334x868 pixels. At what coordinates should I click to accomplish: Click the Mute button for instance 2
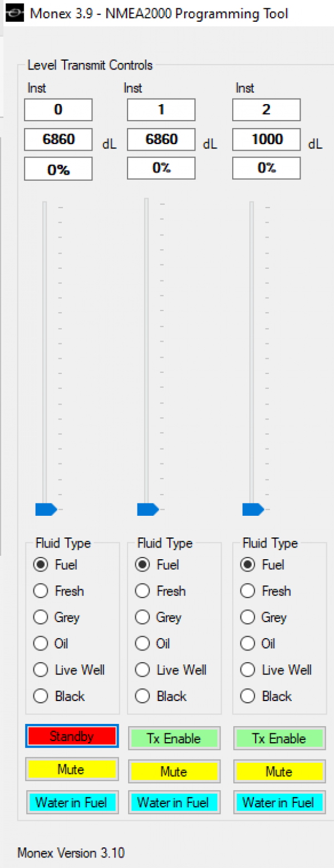click(x=279, y=772)
